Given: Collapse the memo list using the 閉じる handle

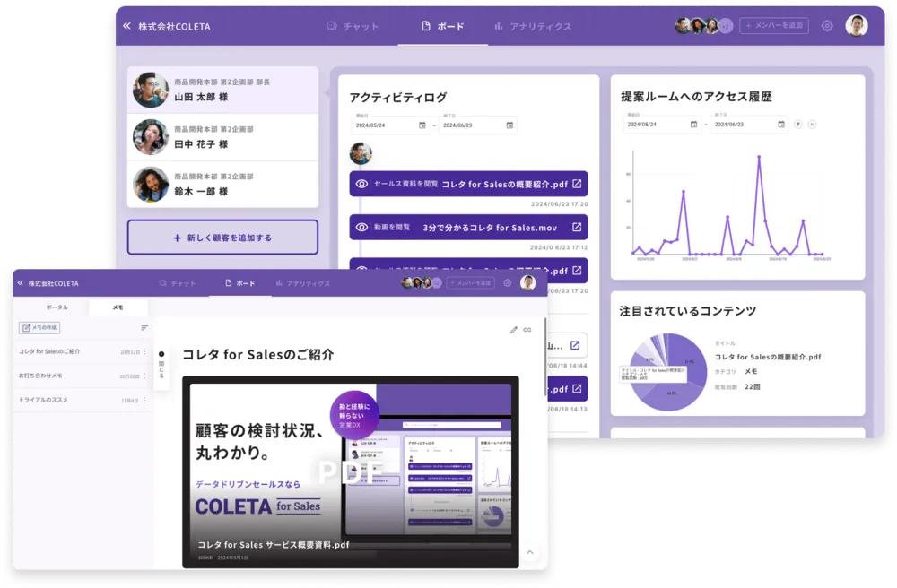Looking at the screenshot, I should [x=161, y=365].
